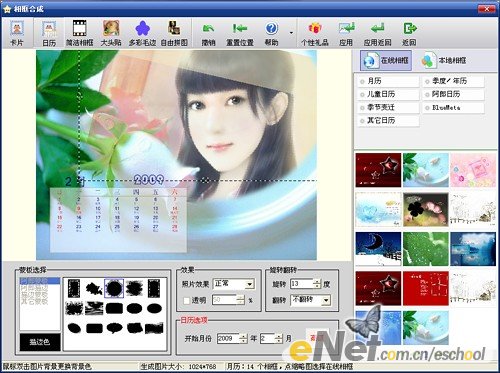The width and height of the screenshot is (500, 373).
Task: Choose the 多彩毛边 purple flower tool
Action: 142,33
